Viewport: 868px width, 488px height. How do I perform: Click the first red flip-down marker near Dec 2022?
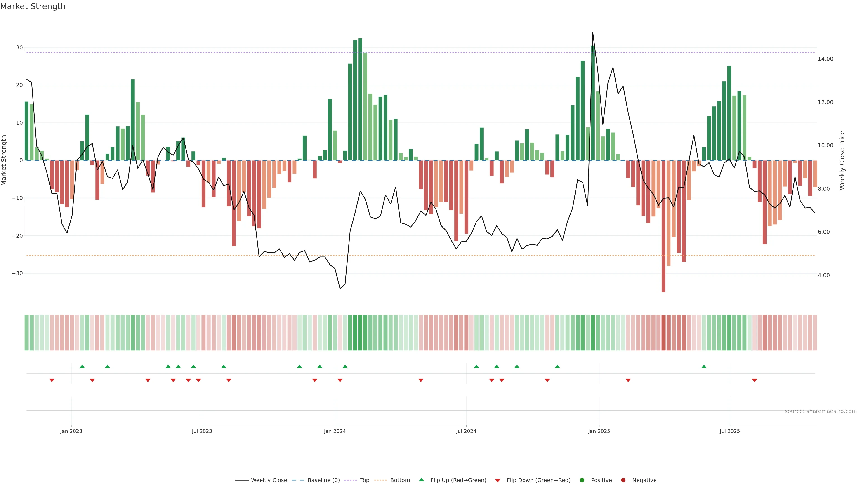point(52,380)
